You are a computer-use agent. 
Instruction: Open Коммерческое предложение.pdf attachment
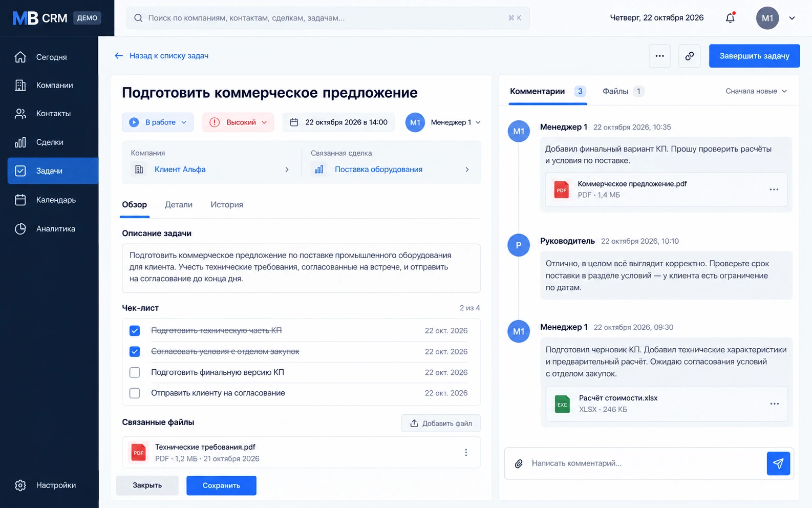[x=666, y=189]
